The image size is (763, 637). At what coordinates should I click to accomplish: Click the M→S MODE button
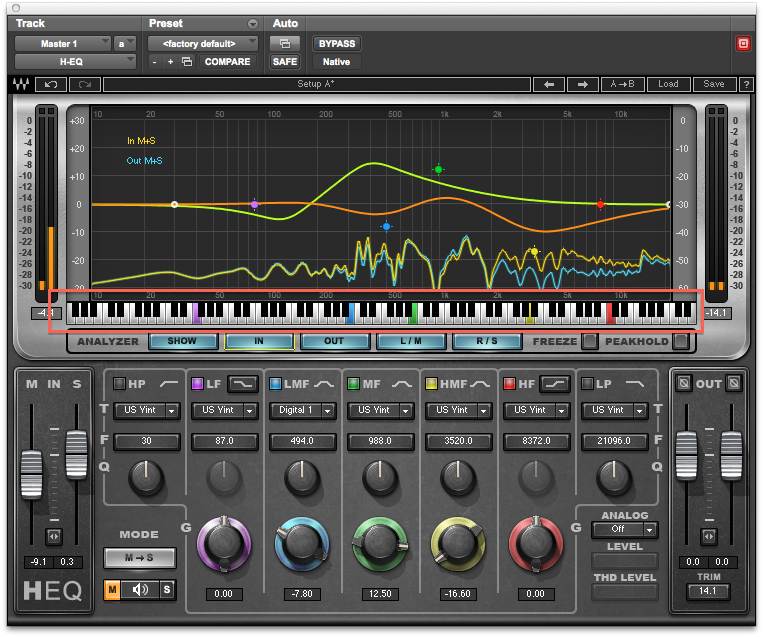coord(139,558)
